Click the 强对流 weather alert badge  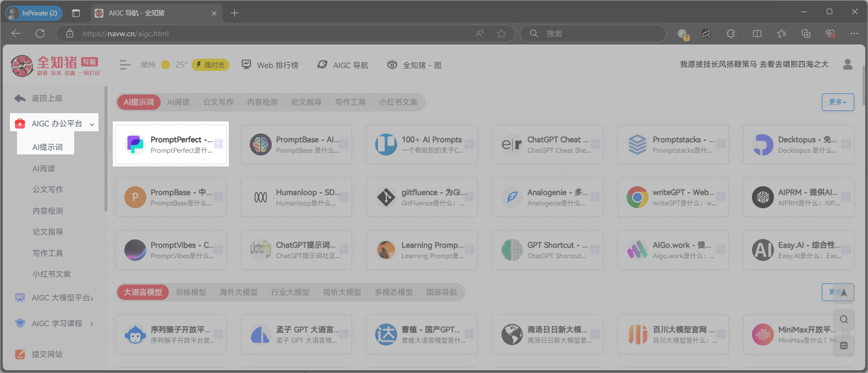(x=210, y=65)
